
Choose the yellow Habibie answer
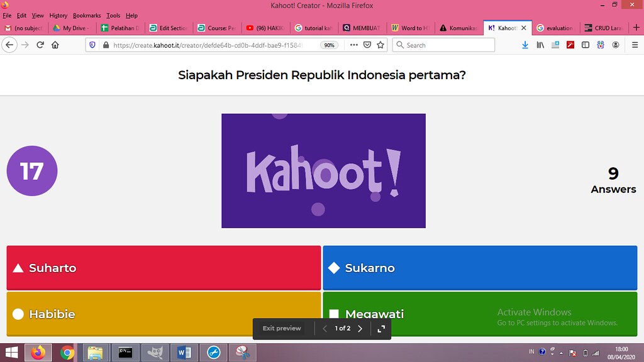click(x=164, y=314)
